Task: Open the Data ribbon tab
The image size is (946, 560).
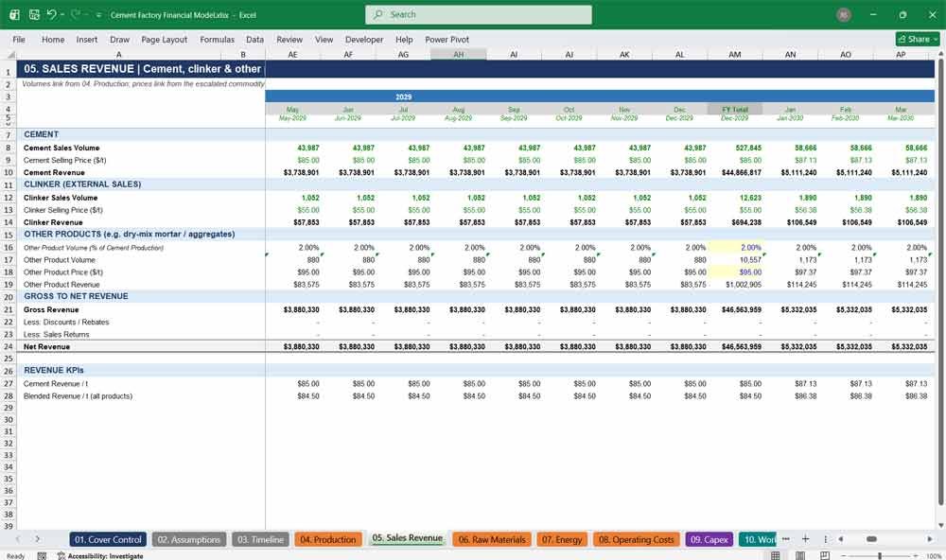Action: point(254,39)
